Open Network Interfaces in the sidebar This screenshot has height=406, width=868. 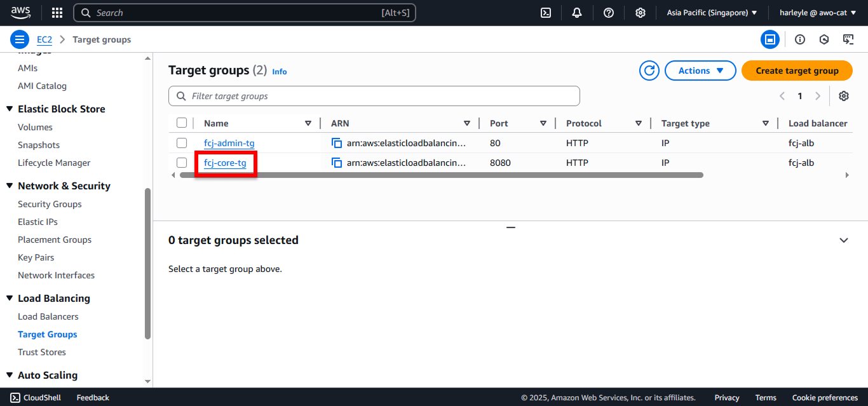tap(56, 275)
